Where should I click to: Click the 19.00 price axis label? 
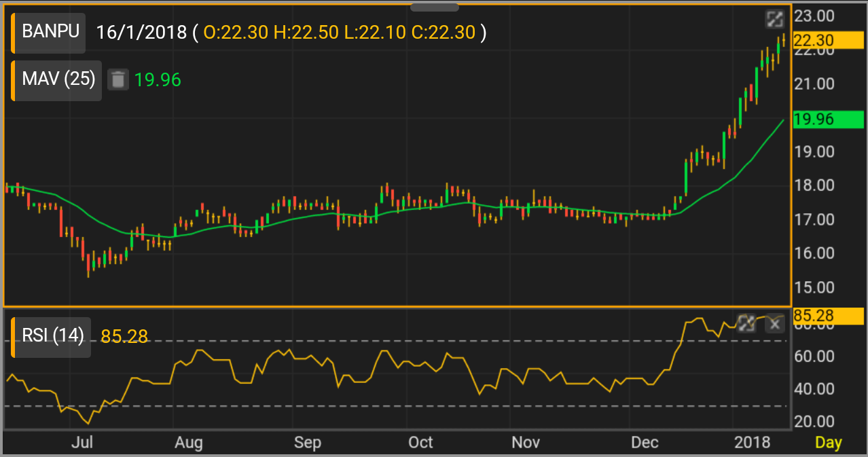814,152
